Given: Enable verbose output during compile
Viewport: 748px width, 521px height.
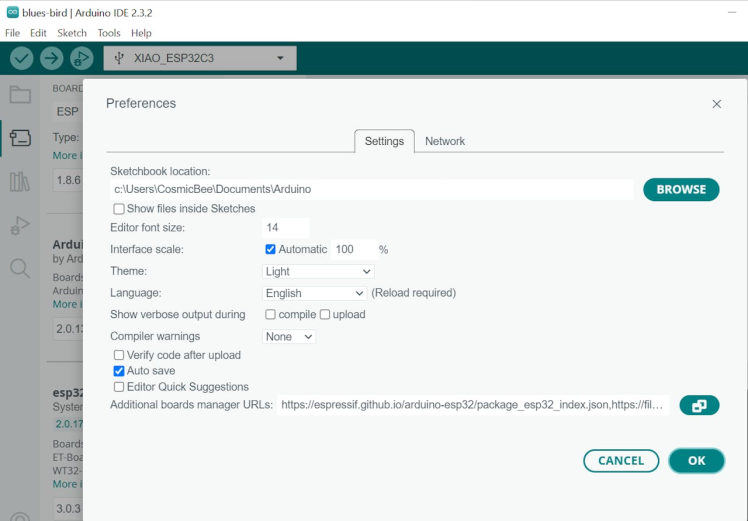Looking at the screenshot, I should click(x=270, y=314).
